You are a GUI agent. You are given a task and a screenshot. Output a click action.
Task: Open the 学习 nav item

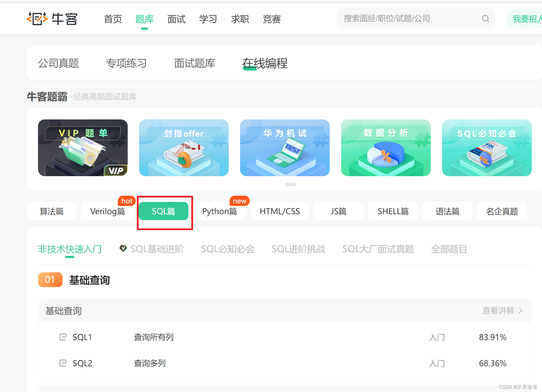(x=208, y=19)
